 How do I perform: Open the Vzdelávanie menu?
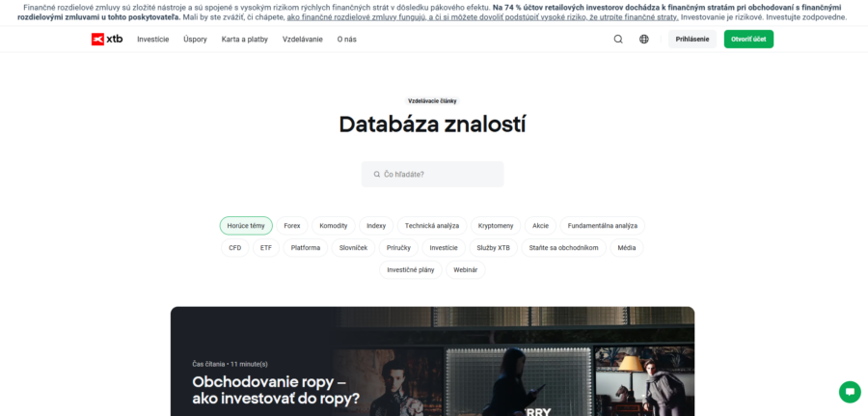tap(302, 40)
